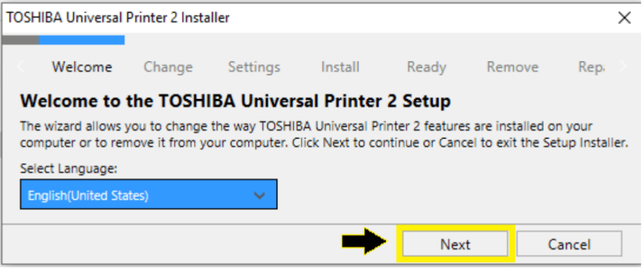
Task: Click the installer title bar text
Action: 118,18
